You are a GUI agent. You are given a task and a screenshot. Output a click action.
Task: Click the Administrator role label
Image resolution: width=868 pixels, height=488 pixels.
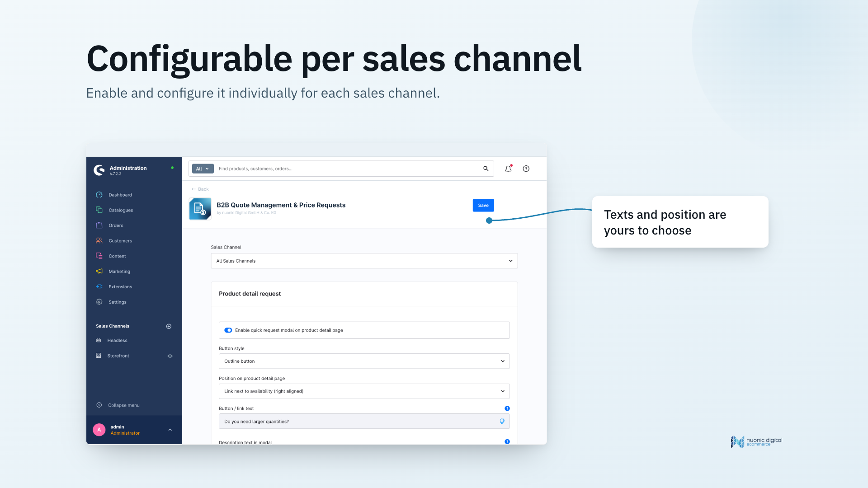click(x=125, y=433)
